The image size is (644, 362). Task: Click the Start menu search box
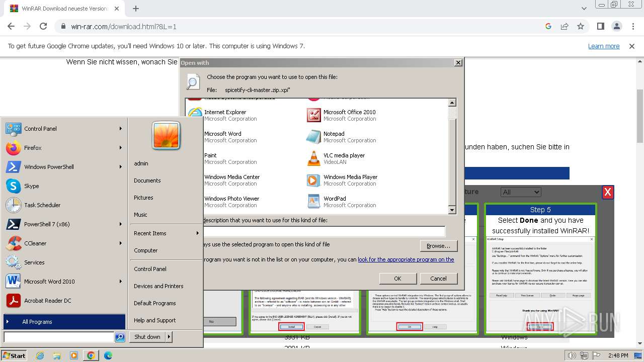59,337
